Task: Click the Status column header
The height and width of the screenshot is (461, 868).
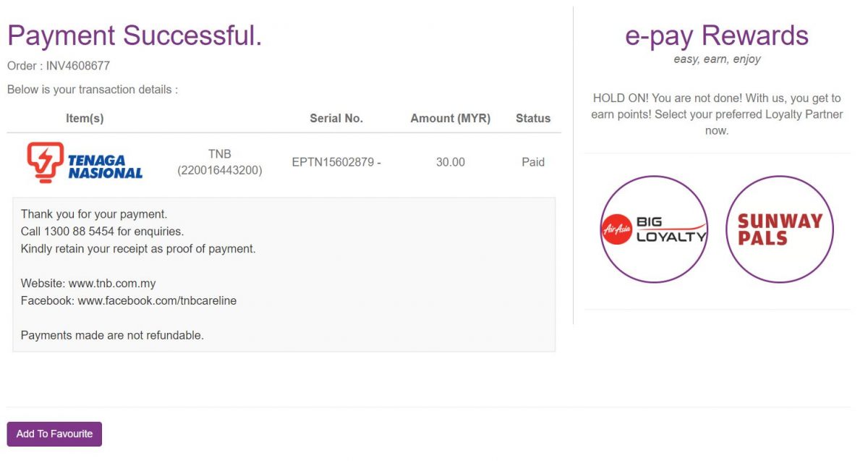Action: (532, 118)
